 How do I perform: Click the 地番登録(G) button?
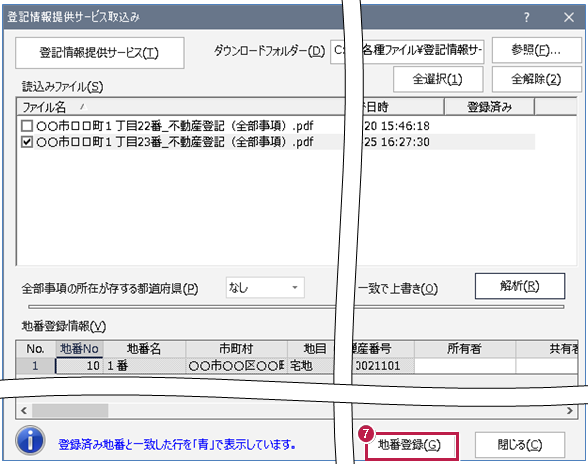click(x=411, y=445)
